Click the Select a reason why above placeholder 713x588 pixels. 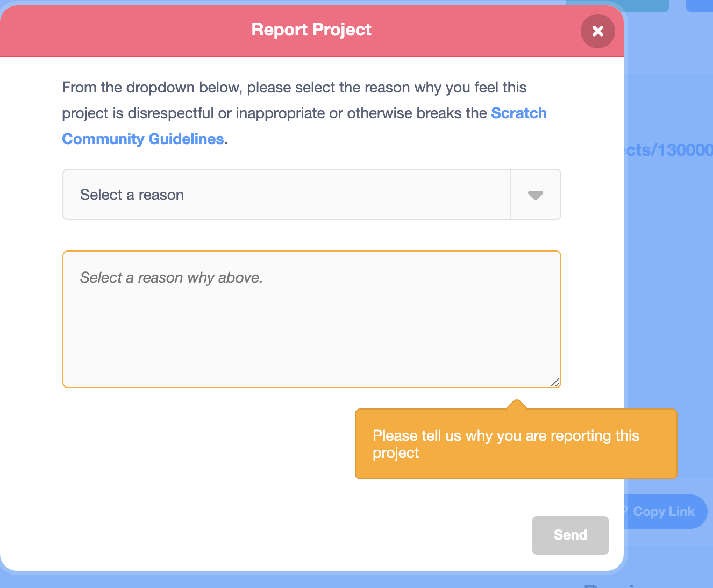[x=172, y=277]
